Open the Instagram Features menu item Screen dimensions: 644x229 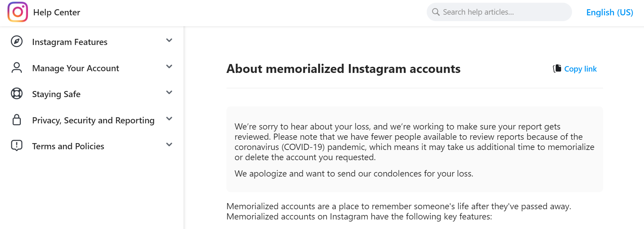click(x=92, y=42)
